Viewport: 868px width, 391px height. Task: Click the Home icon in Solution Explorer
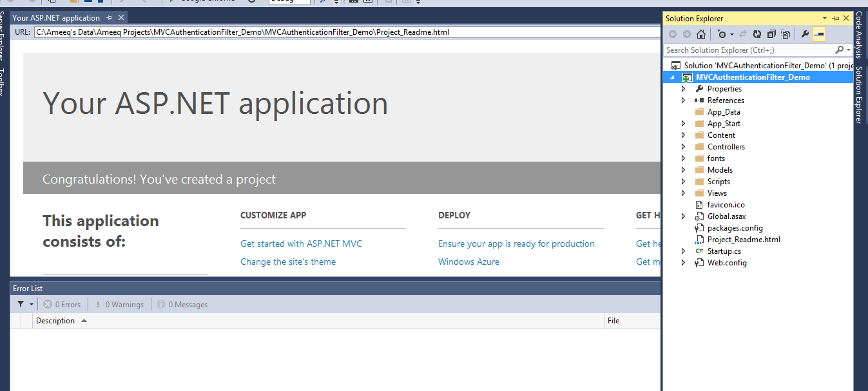[x=700, y=33]
